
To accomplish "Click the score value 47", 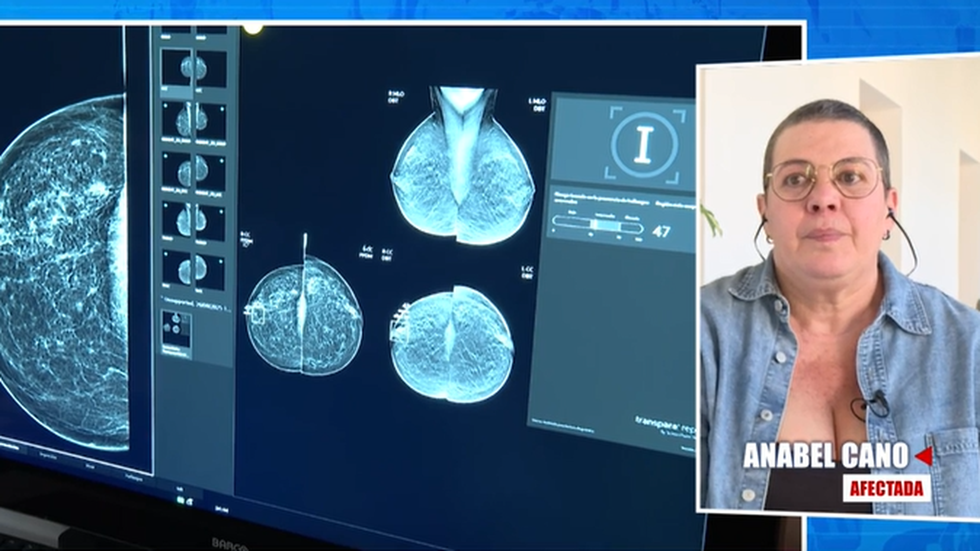I will (661, 232).
